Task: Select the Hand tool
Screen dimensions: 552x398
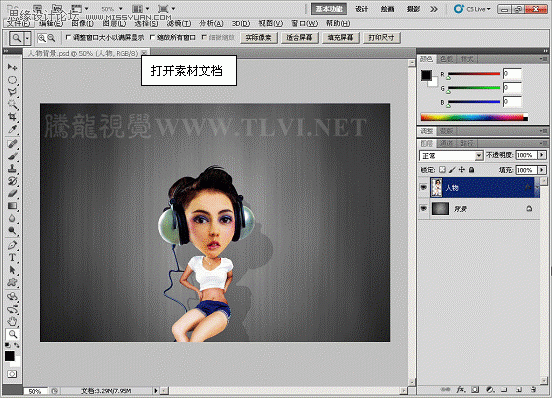Action: 12,321
